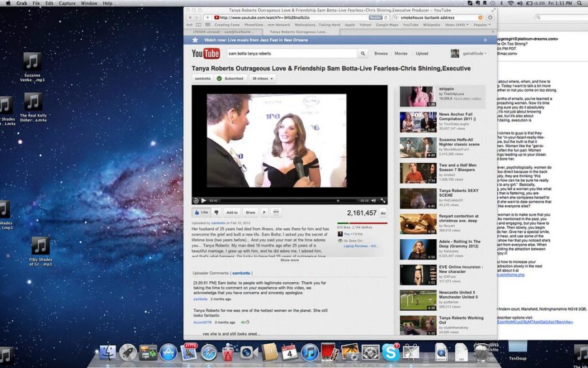Launch iTunes from the Dock
Viewport: 588px width, 368px height.
[x=310, y=352]
